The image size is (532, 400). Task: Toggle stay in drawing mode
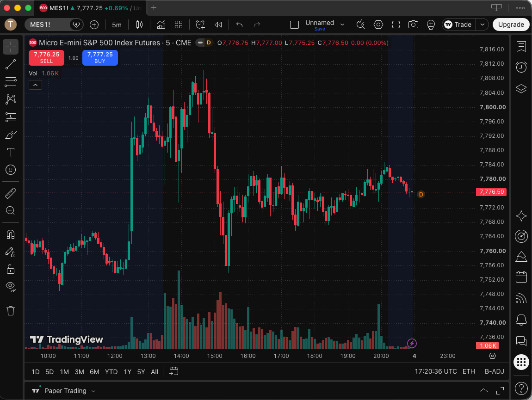tap(11, 252)
